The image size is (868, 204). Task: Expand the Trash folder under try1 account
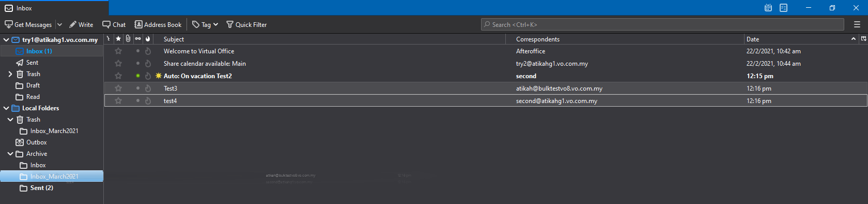[10, 74]
